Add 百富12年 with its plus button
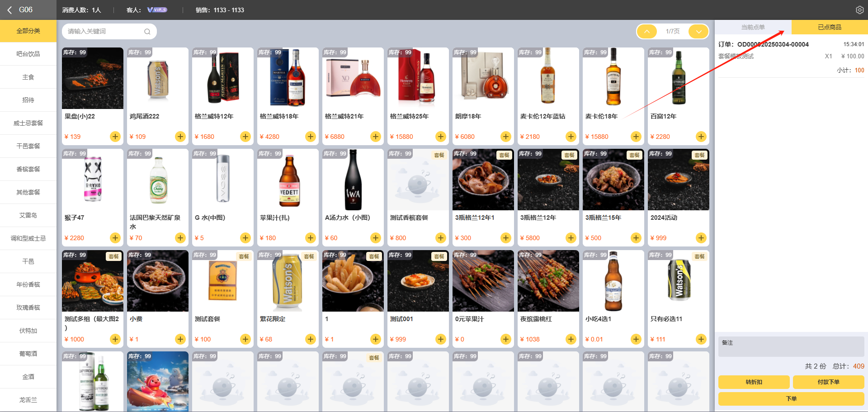Screen dimensions: 868x412 [x=701, y=137]
